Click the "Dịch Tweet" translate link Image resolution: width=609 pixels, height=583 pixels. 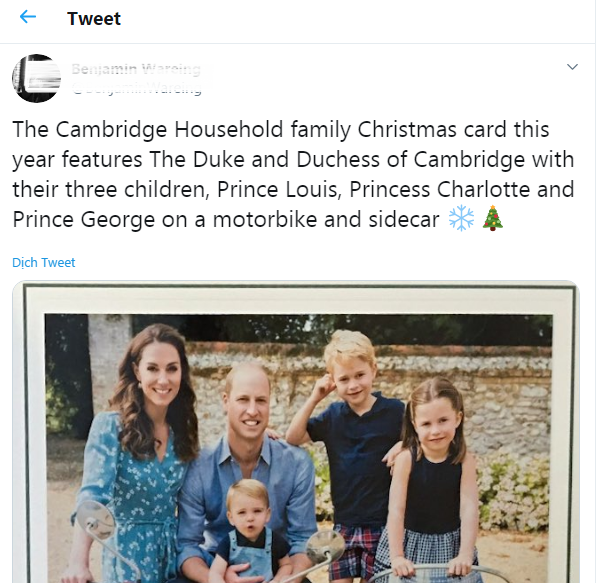[43, 263]
